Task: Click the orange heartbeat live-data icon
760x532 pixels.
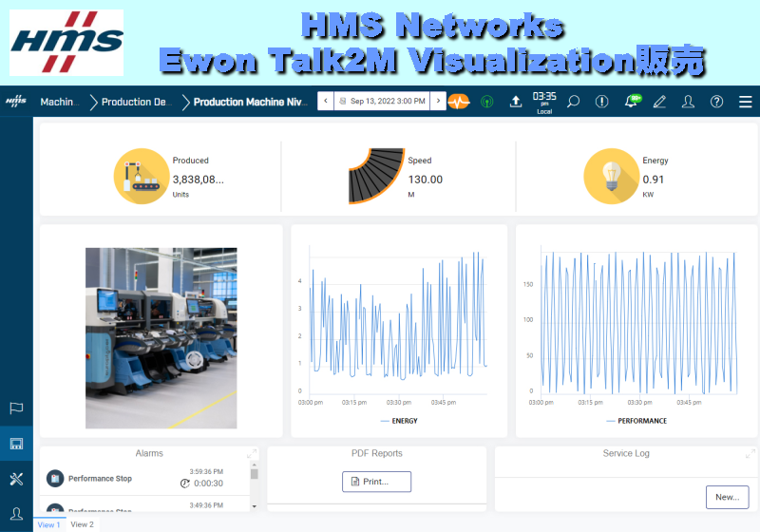Action: pos(459,102)
